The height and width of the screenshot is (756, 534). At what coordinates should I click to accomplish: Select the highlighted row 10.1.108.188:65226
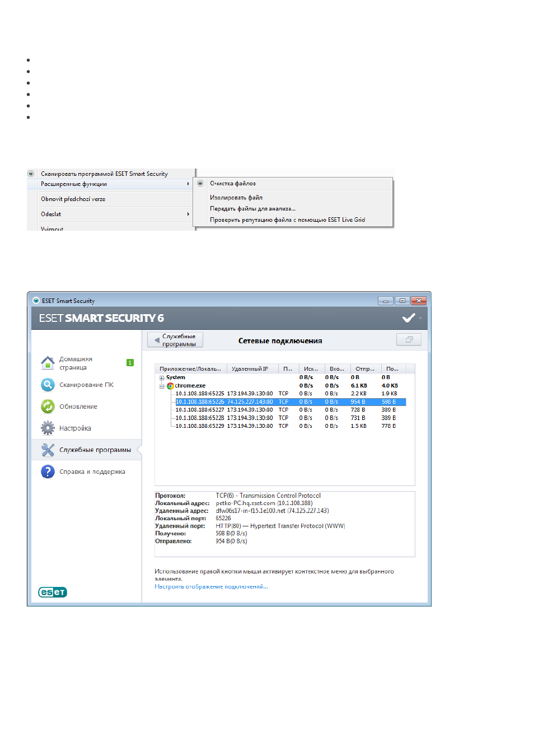pos(290,402)
